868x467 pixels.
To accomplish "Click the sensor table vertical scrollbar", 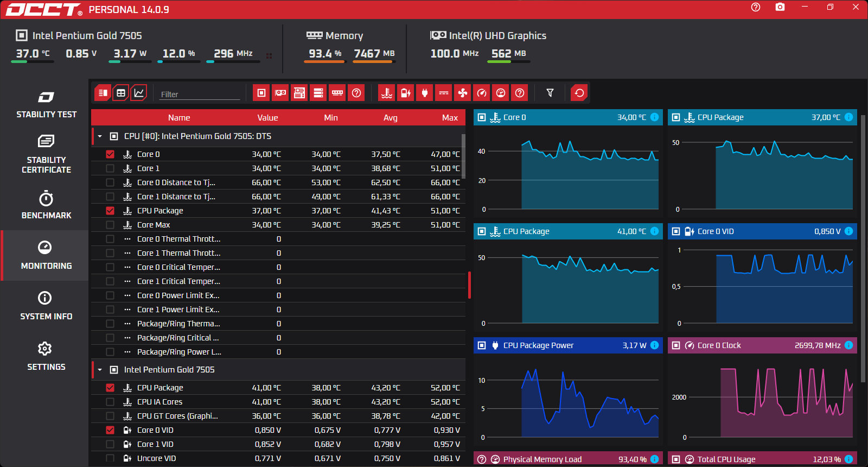I will (x=463, y=156).
